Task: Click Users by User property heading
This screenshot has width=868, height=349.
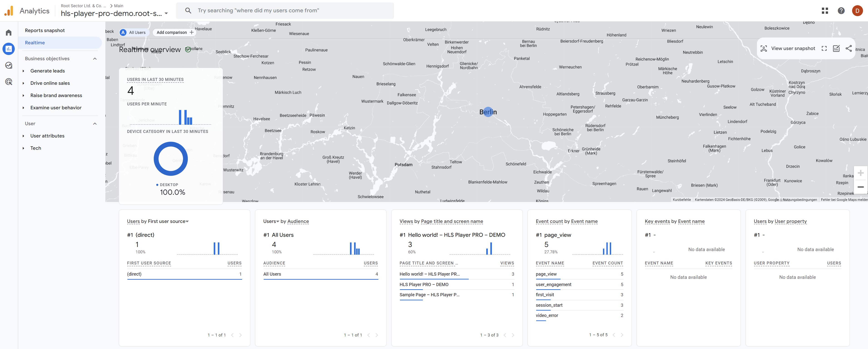Action: coord(780,221)
